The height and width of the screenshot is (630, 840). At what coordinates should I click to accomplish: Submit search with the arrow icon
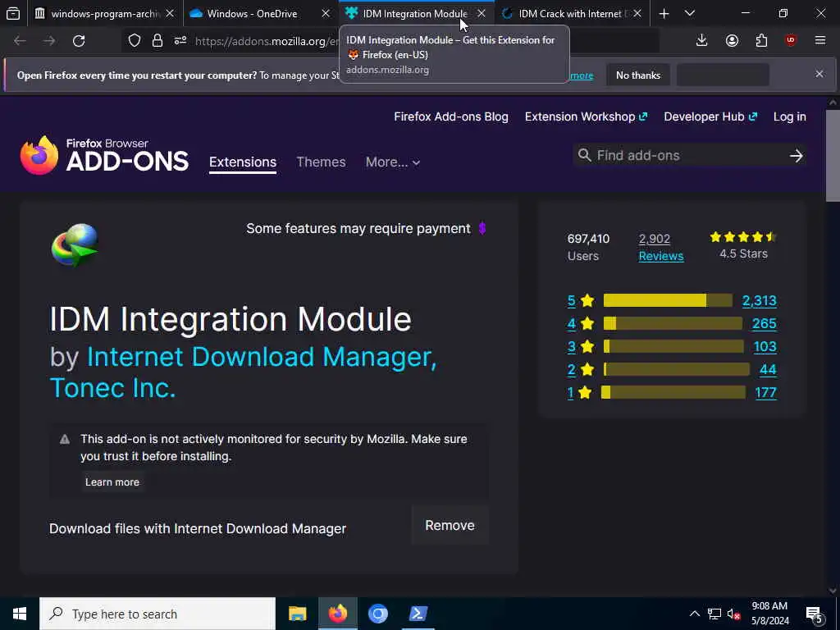point(796,156)
